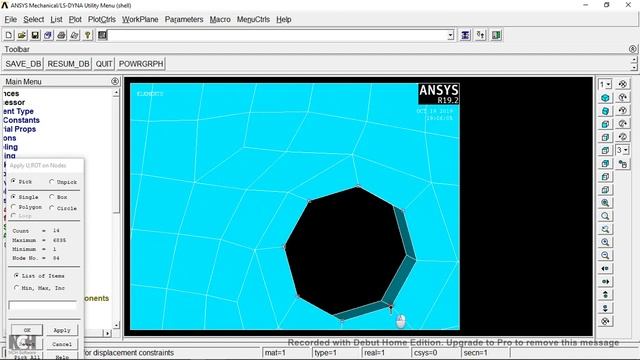This screenshot has width=640, height=360.
Task: Select the Circle picking mode radio
Action: (51, 208)
